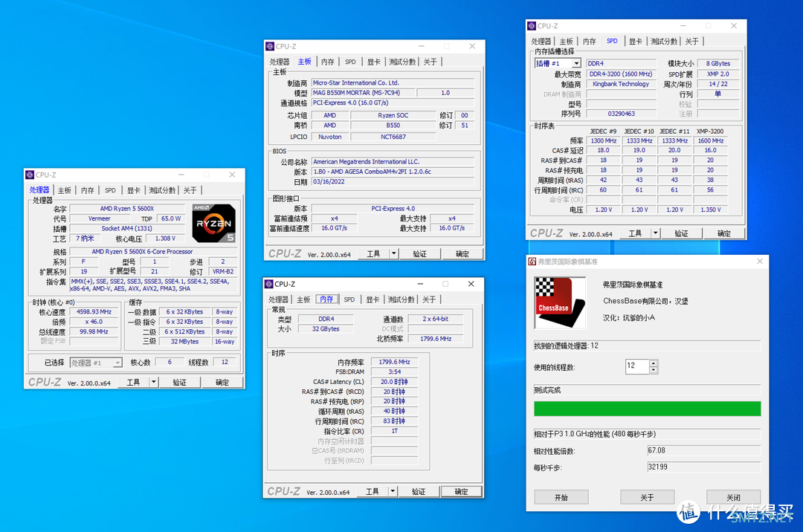803x532 pixels.
Task: Click the CPU-Z title icon in mainboard window
Action: pyautogui.click(x=270, y=47)
